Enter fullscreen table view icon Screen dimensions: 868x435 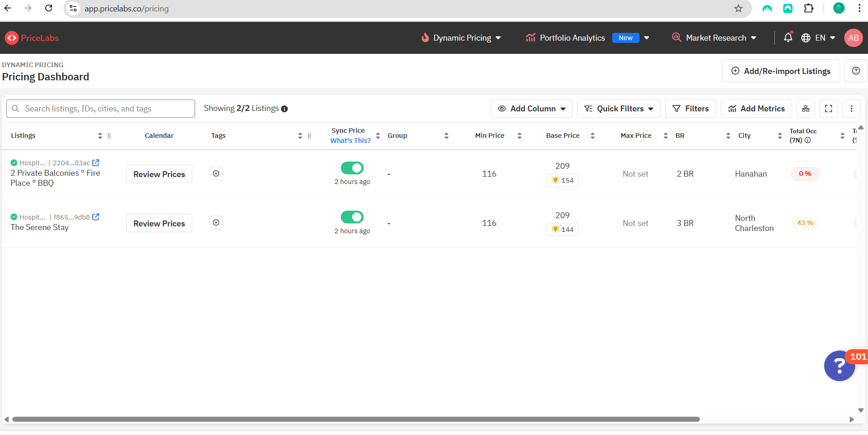coord(829,109)
